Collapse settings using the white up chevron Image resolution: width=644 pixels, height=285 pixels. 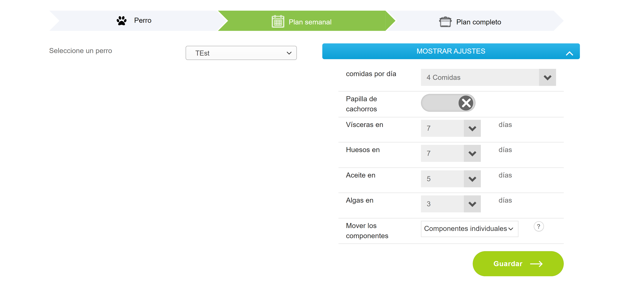569,53
